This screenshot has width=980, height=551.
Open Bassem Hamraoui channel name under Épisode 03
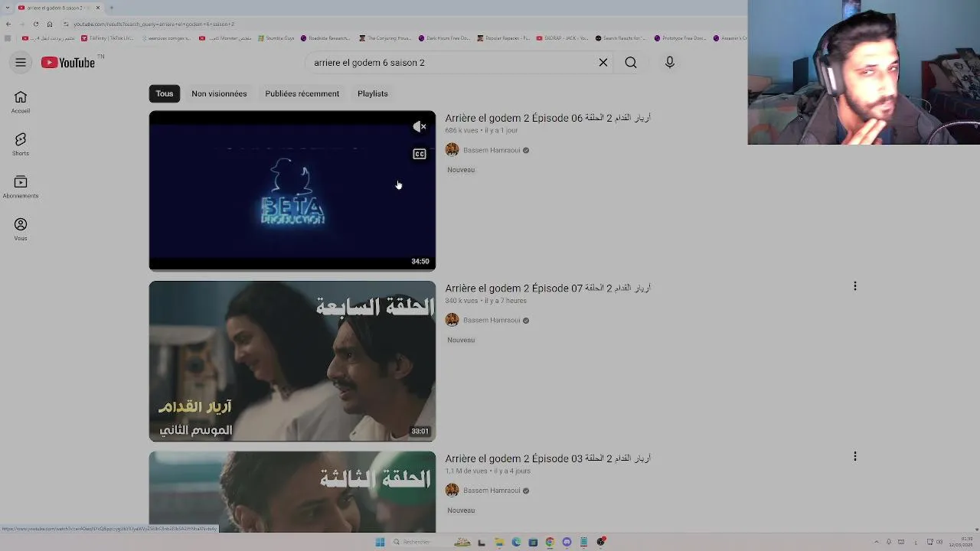[x=492, y=491]
